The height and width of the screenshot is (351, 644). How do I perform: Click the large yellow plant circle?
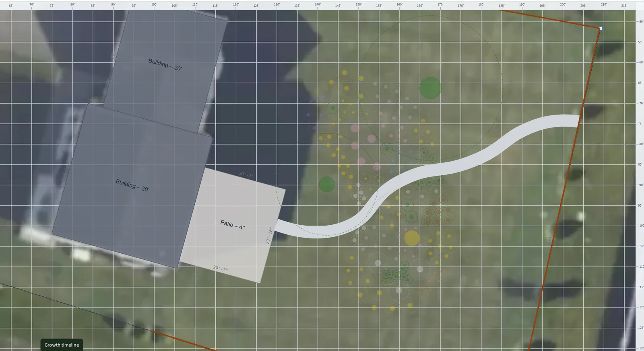(x=411, y=238)
